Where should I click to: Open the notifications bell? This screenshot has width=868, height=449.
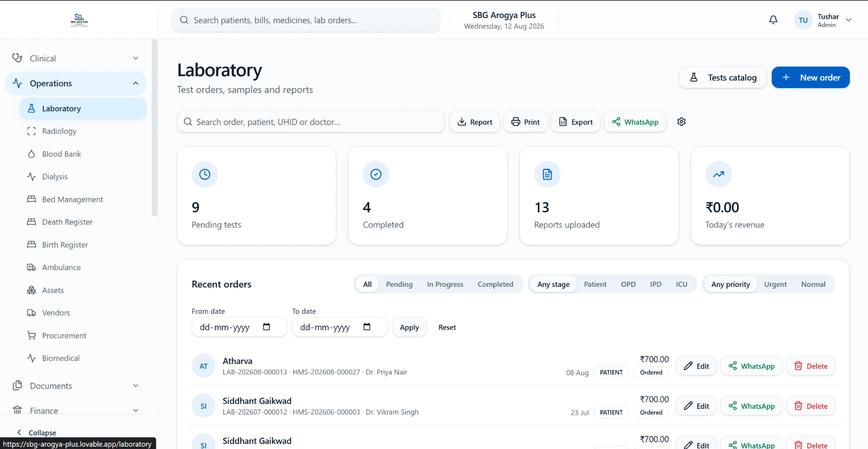coord(773,20)
